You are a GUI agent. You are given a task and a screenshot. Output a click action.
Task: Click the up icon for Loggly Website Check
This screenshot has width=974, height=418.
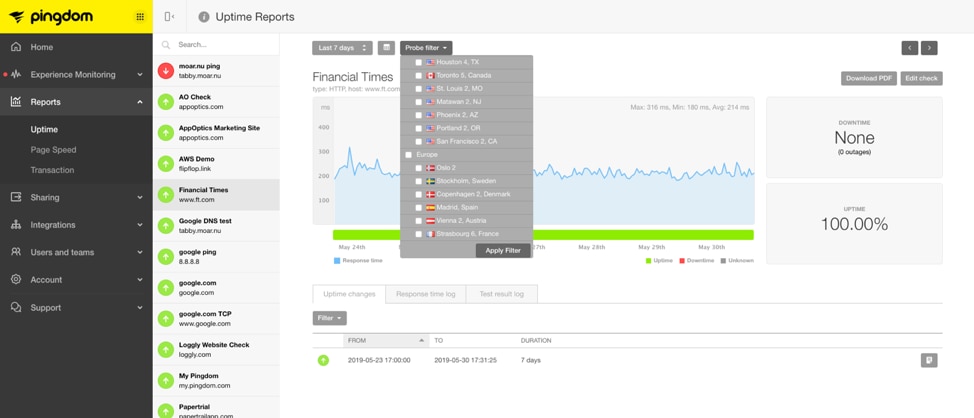(x=166, y=350)
